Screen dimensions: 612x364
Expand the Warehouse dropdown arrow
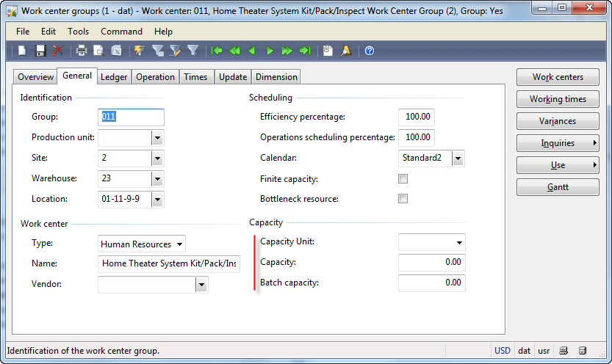[x=157, y=179]
